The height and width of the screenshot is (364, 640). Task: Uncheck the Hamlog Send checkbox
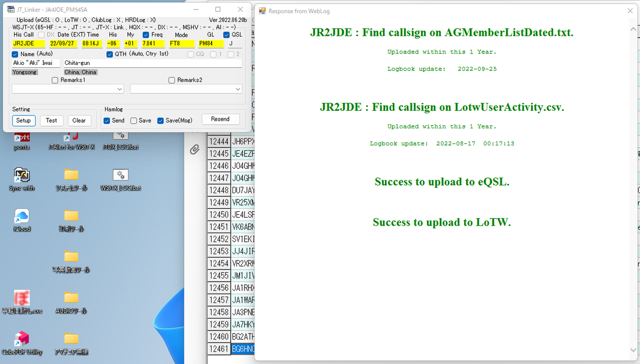coord(107,120)
